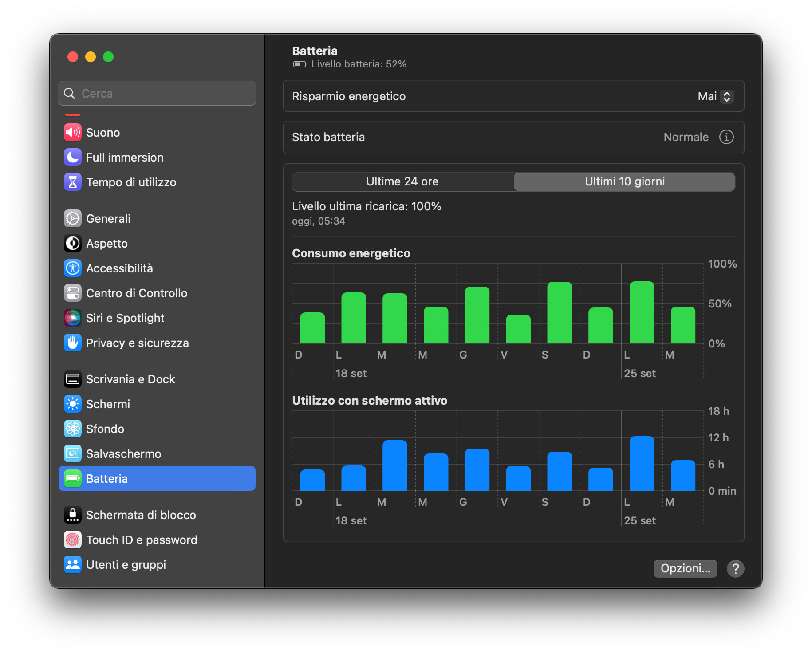Click the tallest green bar for Monday 25 set
812x654 pixels.
(x=642, y=312)
